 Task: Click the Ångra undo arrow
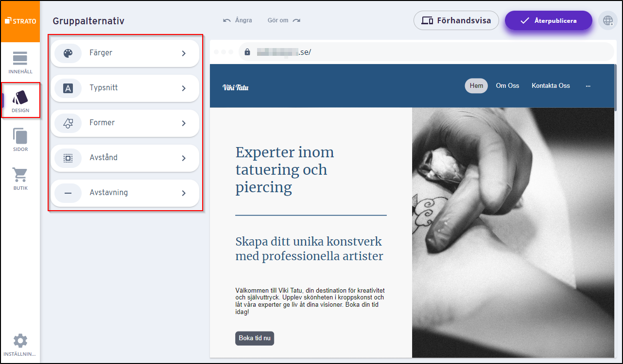pos(226,20)
